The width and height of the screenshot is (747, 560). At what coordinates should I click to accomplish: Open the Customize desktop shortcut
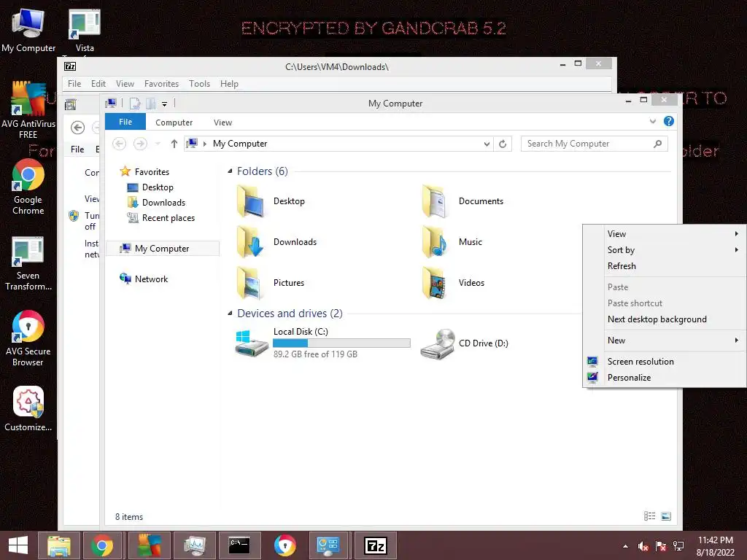coord(28,408)
